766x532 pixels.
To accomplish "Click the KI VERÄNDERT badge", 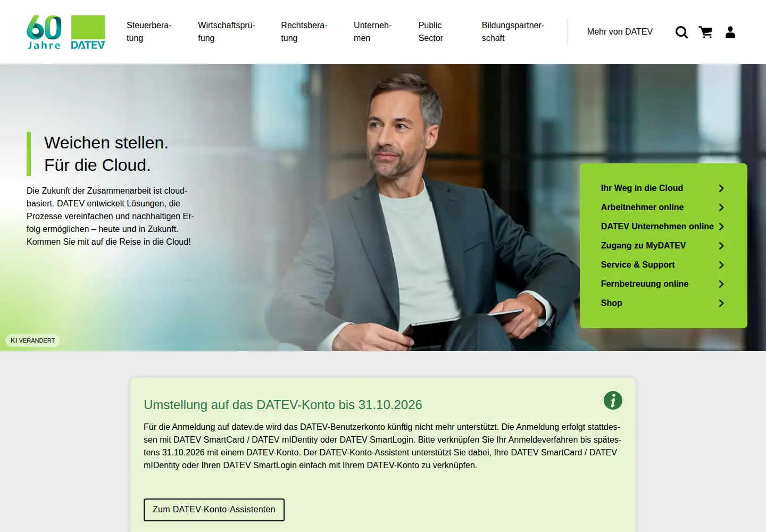I will coord(32,340).
